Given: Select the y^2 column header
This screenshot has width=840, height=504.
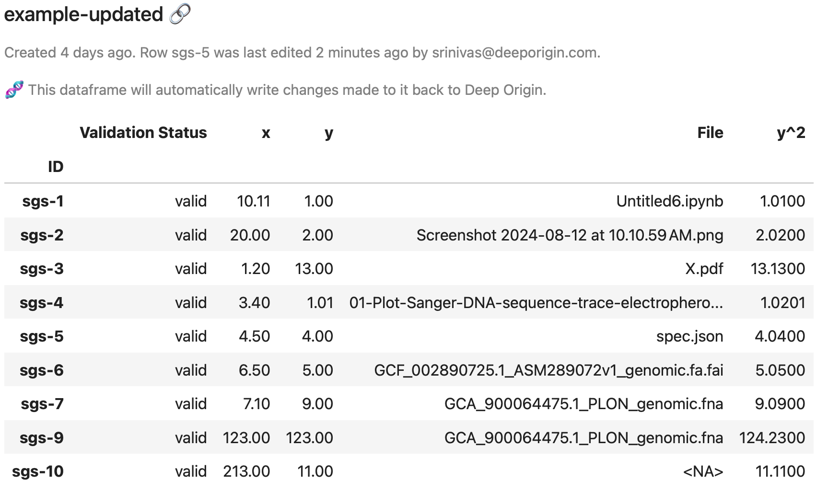Looking at the screenshot, I should 791,133.
